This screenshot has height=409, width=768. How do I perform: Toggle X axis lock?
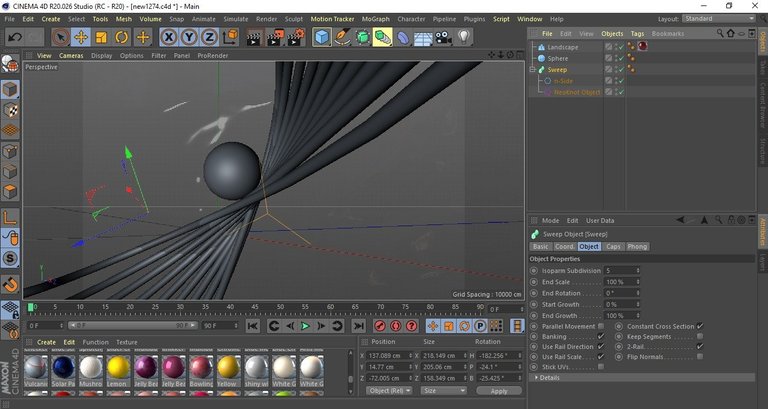tap(168, 37)
